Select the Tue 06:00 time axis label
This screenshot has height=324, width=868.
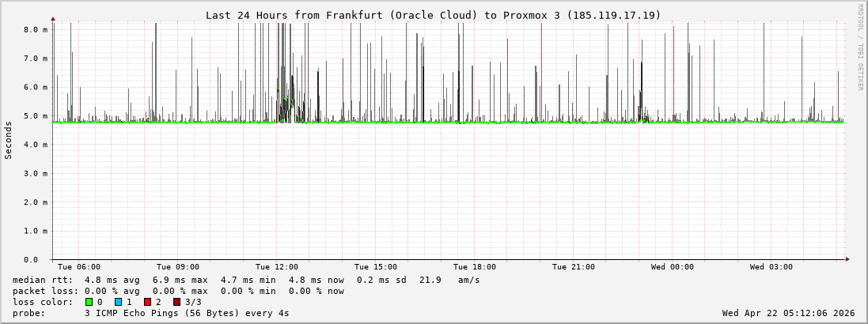tap(79, 267)
